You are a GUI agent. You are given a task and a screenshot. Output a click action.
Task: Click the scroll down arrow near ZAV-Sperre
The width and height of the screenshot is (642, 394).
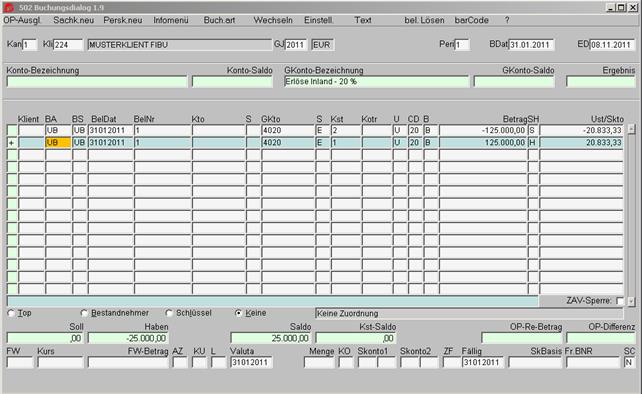(x=631, y=301)
